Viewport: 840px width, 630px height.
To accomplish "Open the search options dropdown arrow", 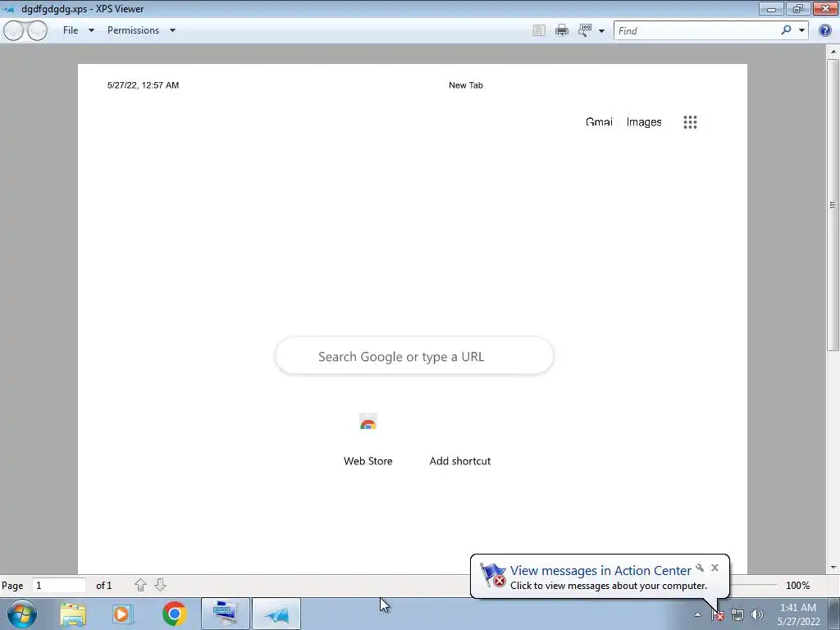I will click(801, 30).
